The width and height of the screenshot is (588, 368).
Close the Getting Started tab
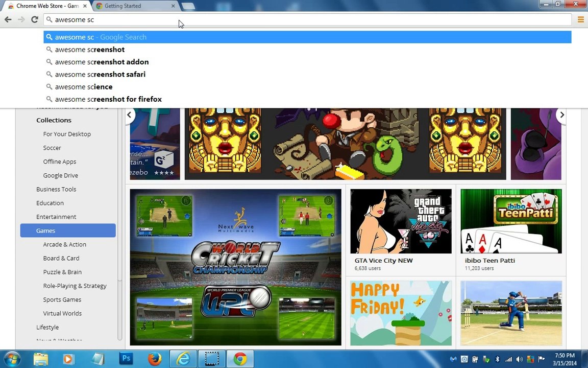(173, 6)
